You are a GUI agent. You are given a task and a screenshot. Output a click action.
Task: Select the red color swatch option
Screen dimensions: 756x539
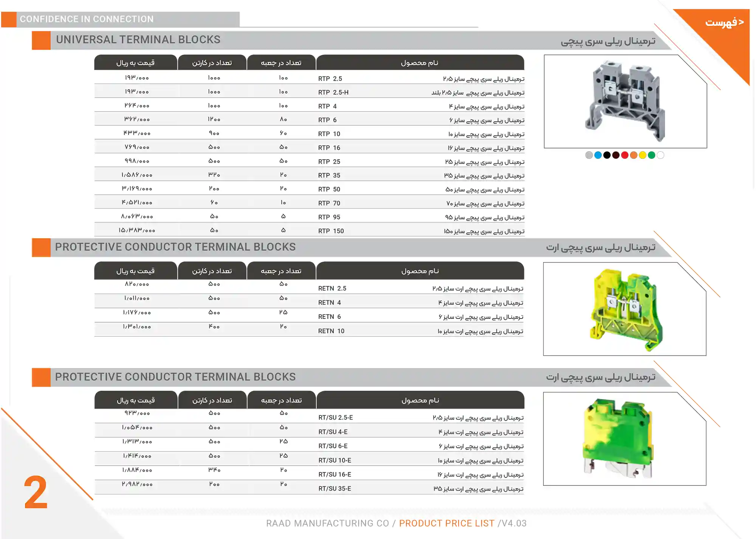click(x=625, y=155)
